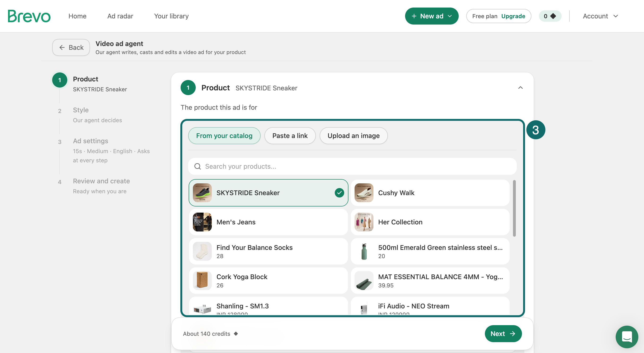The image size is (644, 353).
Task: Choose the Cushy Walk product
Action: point(430,193)
